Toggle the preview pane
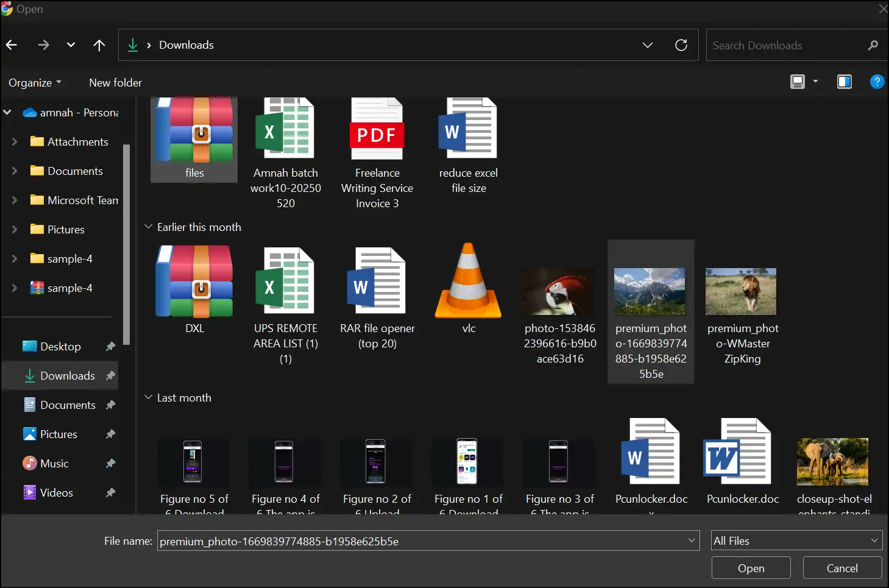This screenshot has width=889, height=588. 845,82
